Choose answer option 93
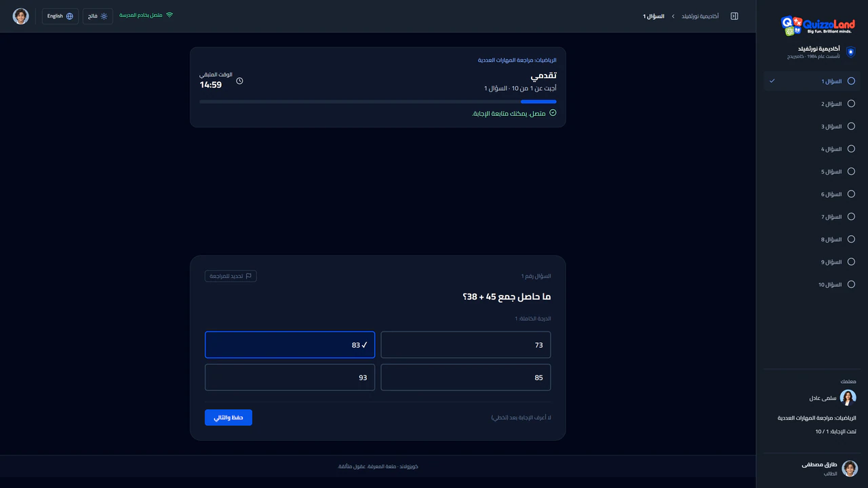The width and height of the screenshot is (868, 488). click(x=290, y=378)
